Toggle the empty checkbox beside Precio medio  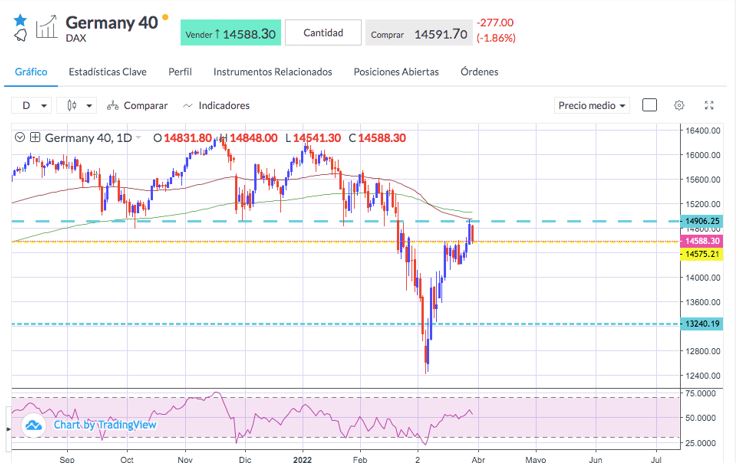pyautogui.click(x=649, y=105)
